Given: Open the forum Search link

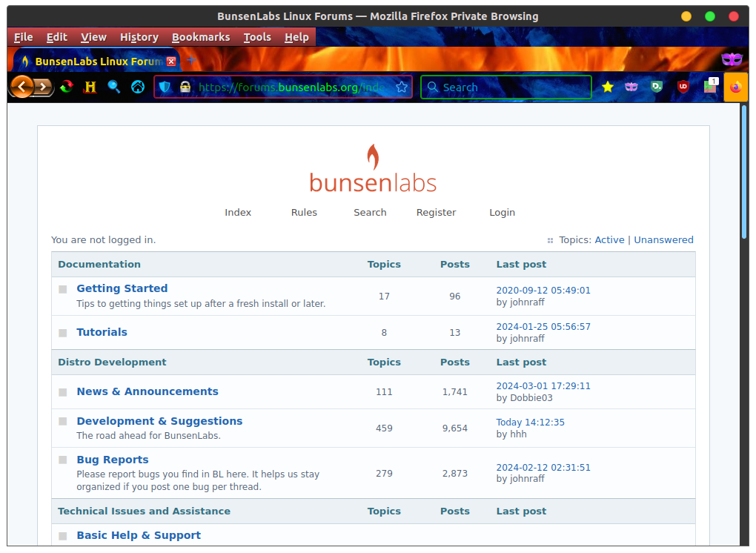Looking at the screenshot, I should coord(371,212).
